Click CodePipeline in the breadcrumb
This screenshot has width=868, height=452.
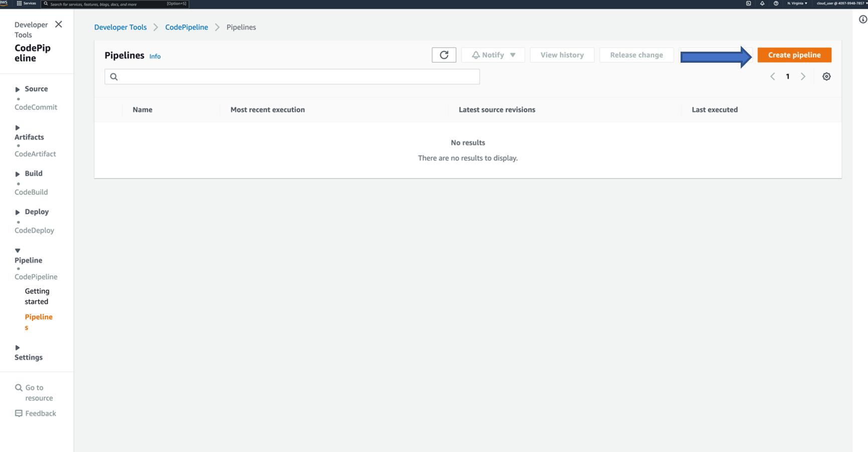tap(186, 28)
